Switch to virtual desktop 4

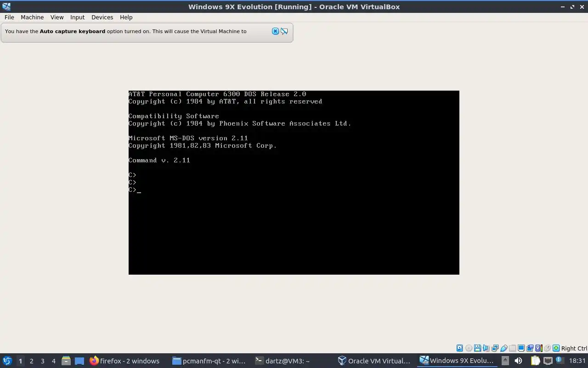coord(53,361)
